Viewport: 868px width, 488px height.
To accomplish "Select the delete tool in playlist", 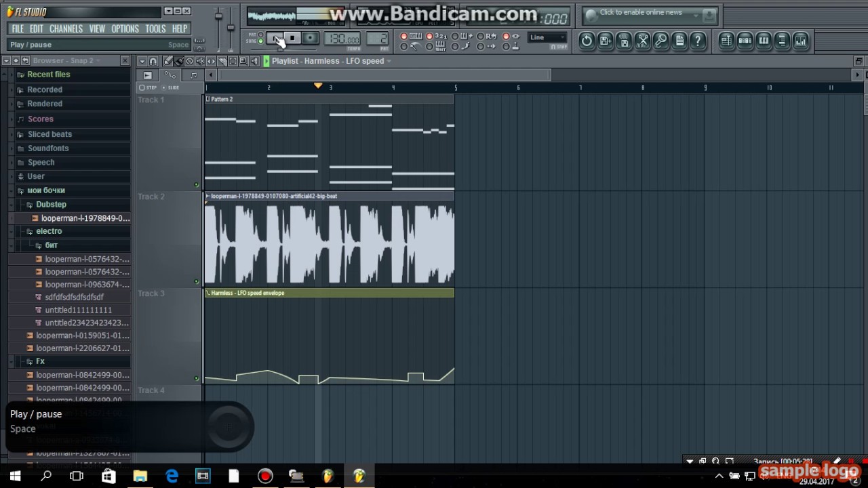I will [x=189, y=61].
